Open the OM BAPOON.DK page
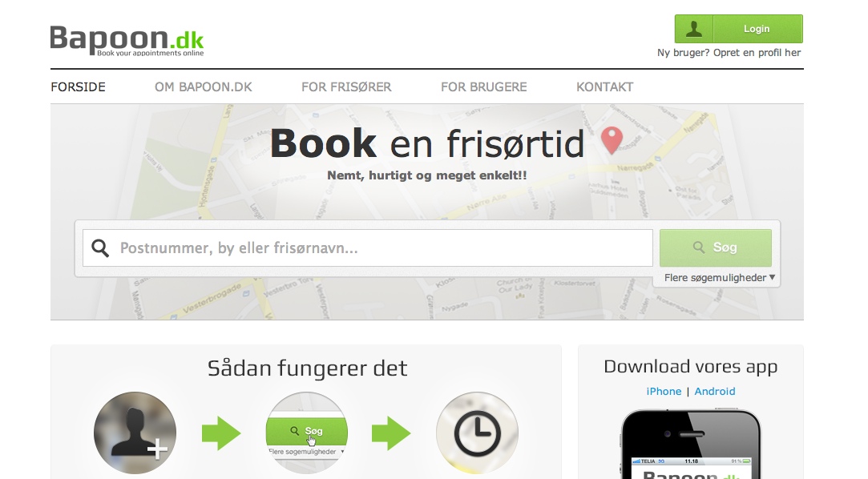Screen dimensions: 868x479 pos(203,87)
